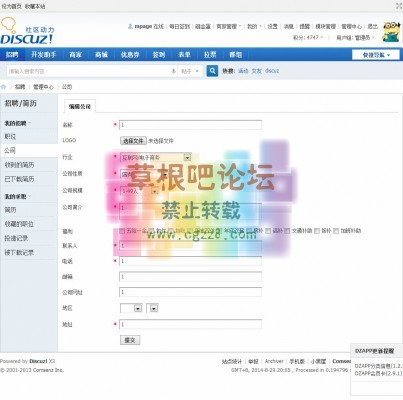Viewport: 403px width, 400px height.
Task: Open the 优惠券 navigation tab
Action: click(x=130, y=55)
